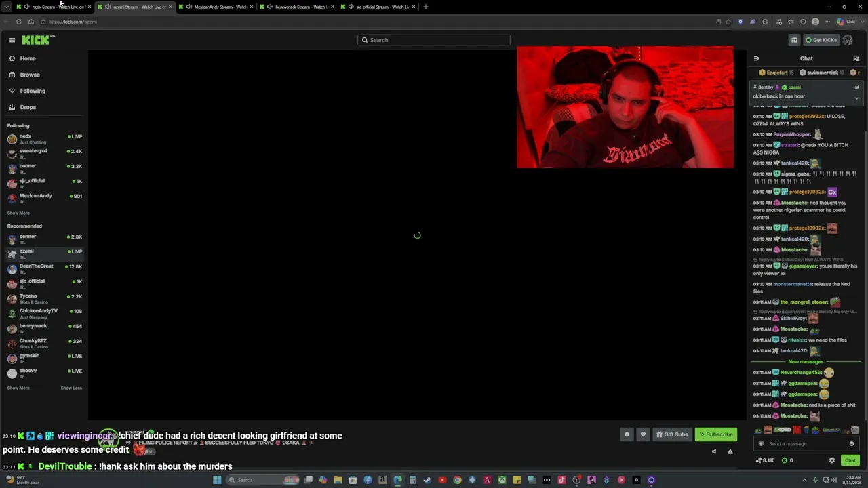Collapse the chat panel

pos(757,58)
